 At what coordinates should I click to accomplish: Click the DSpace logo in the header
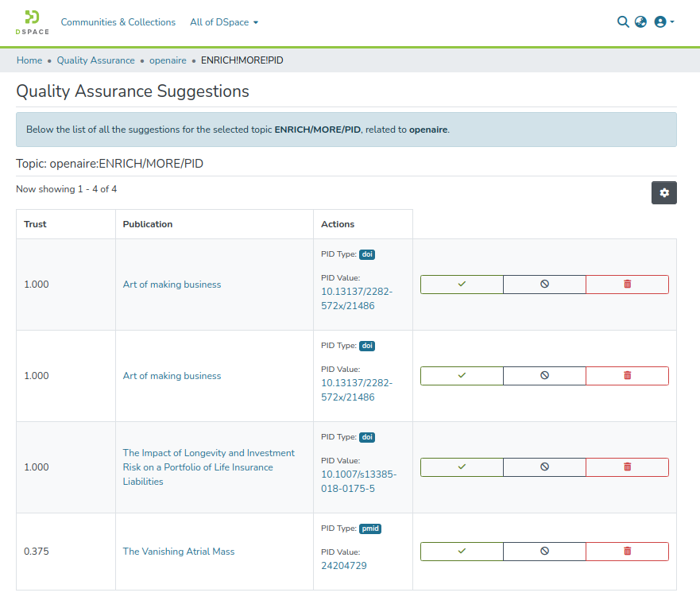[x=32, y=22]
